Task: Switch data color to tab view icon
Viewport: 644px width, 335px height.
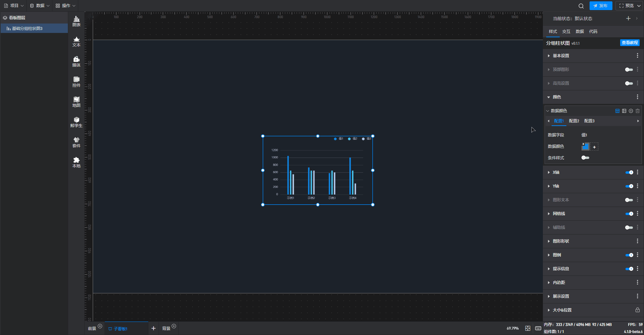Action: [x=617, y=111]
